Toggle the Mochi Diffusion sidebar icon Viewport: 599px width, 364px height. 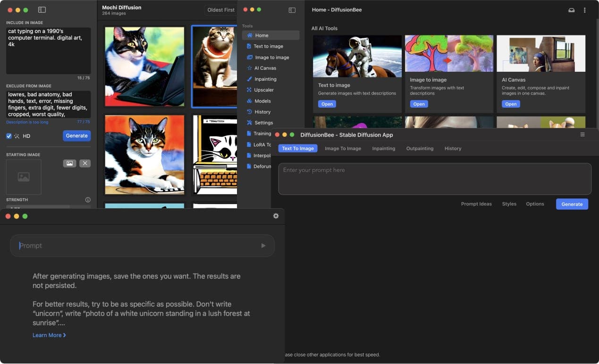pyautogui.click(x=42, y=10)
